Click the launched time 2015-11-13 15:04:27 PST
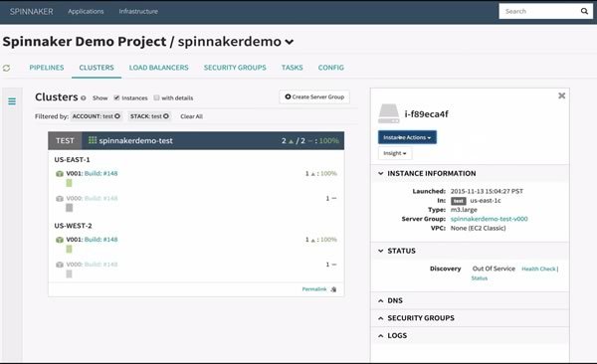Screen dimensions: 597x364 point(487,191)
